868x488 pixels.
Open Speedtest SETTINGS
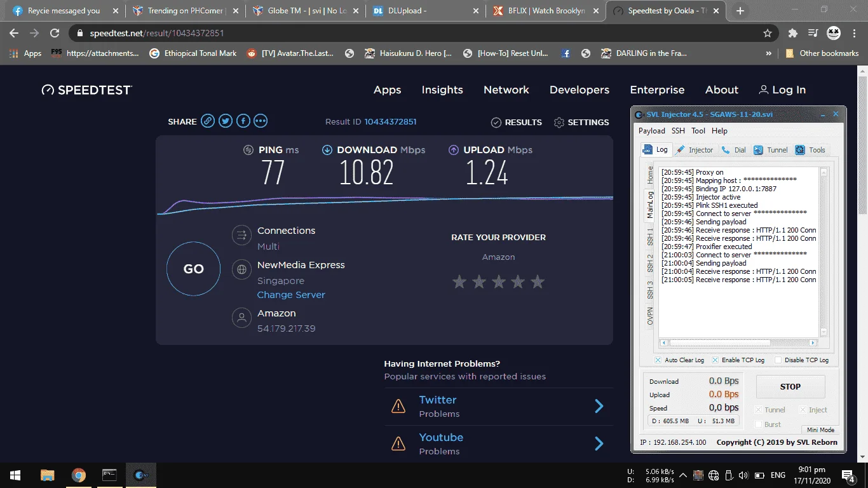click(581, 122)
